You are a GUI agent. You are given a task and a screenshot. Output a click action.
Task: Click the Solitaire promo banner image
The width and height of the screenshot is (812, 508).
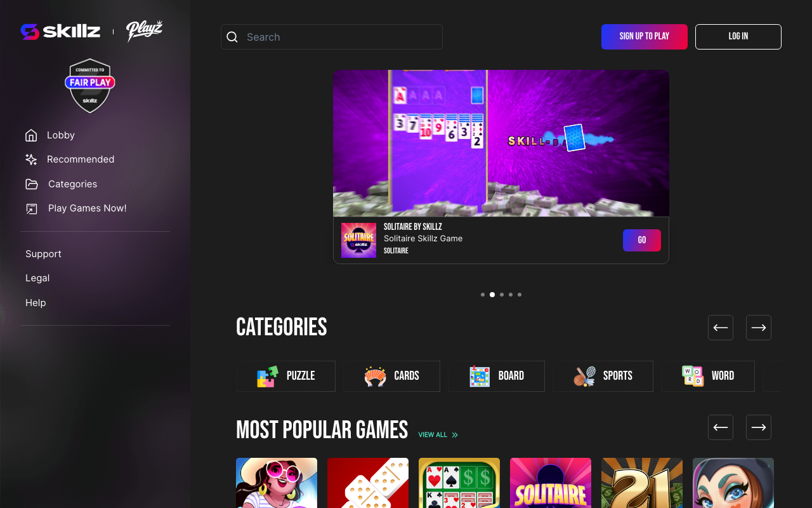click(501, 144)
